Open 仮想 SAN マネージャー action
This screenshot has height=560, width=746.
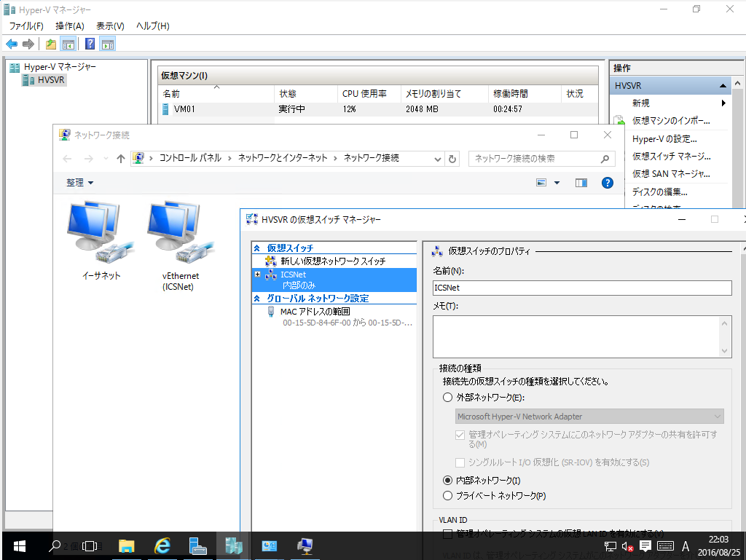[x=671, y=174]
